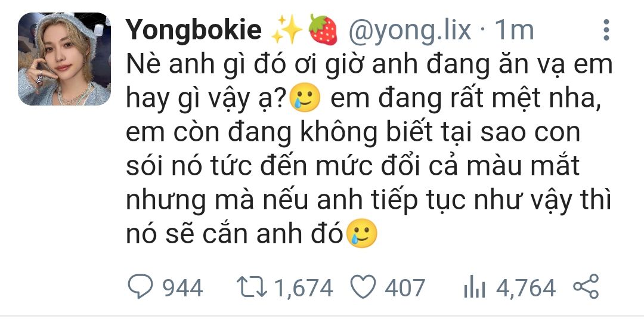This screenshot has height=319, width=644.
Task: Click the strawberry emoji in the name
Action: coord(323,30)
